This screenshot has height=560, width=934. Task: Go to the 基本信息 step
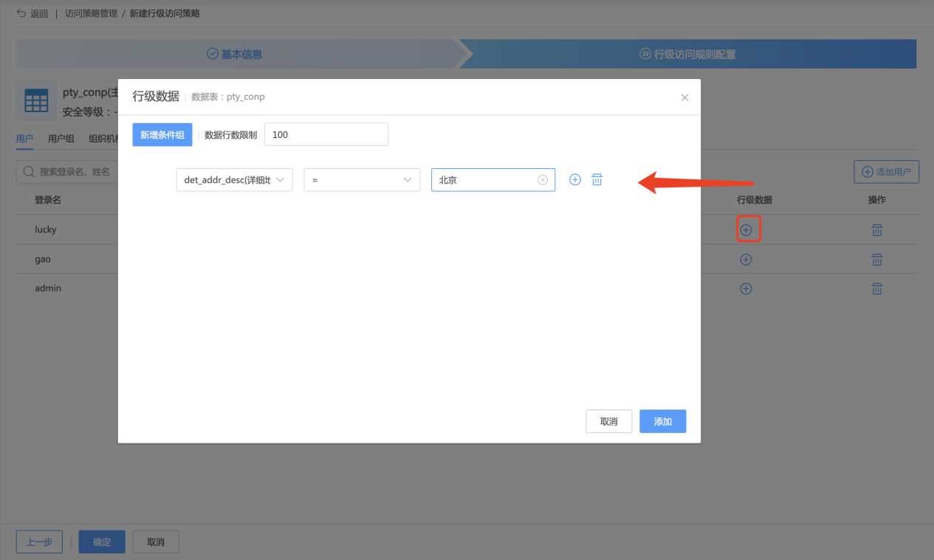pos(235,54)
